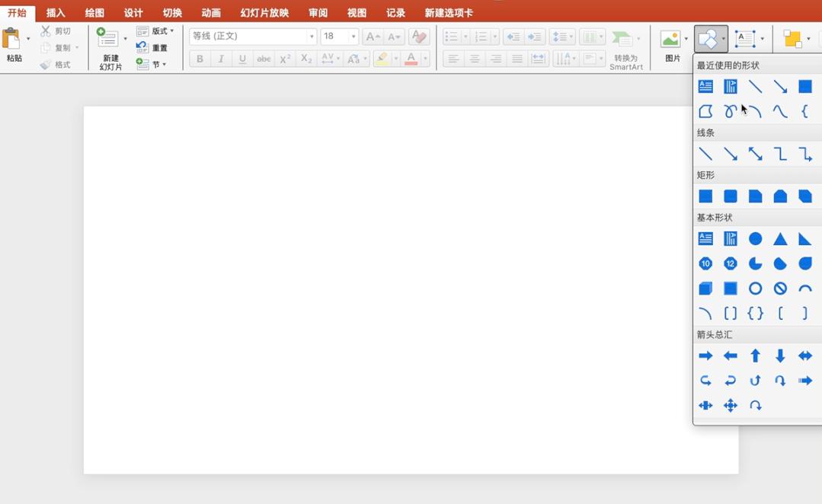Toggle italic formatting button

click(x=221, y=59)
